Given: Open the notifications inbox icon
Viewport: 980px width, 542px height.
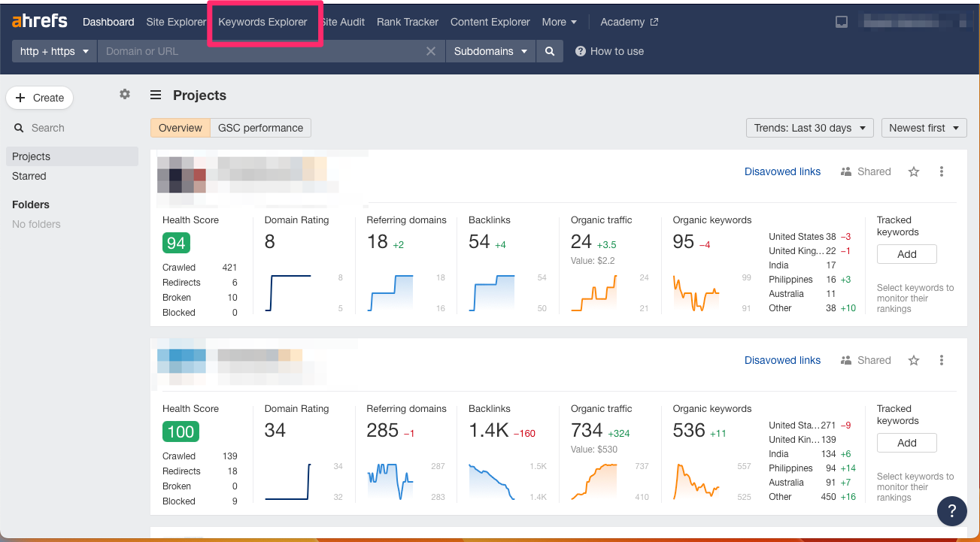Looking at the screenshot, I should coord(842,22).
